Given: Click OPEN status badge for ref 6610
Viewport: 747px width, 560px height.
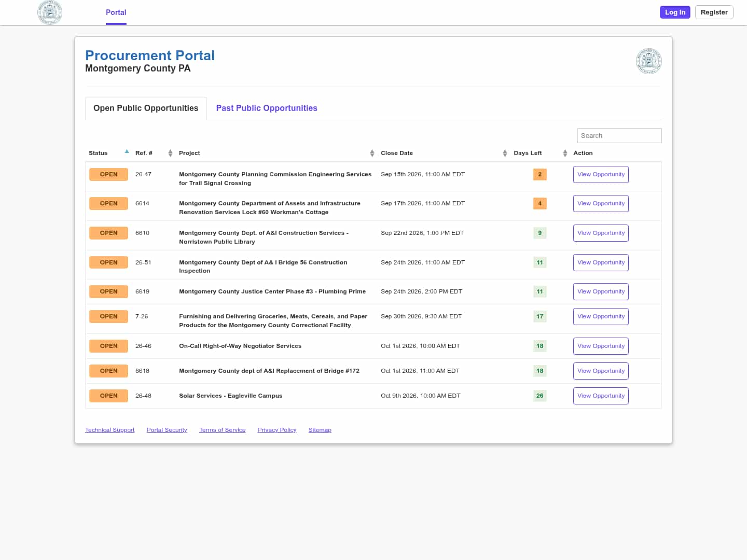Looking at the screenshot, I should click(x=109, y=233).
